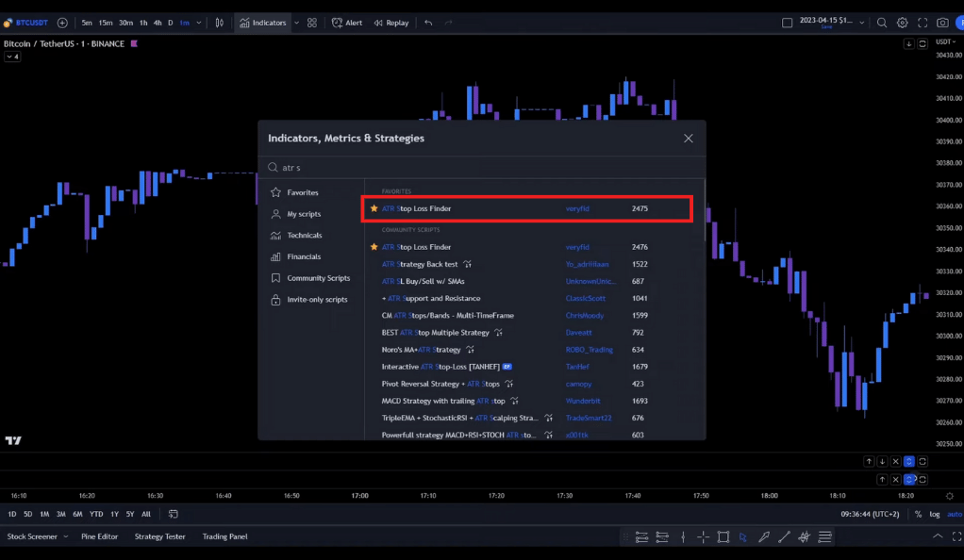Screen dimensions: 964x560
Task: Toggle the auto scale button
Action: [x=955, y=514]
